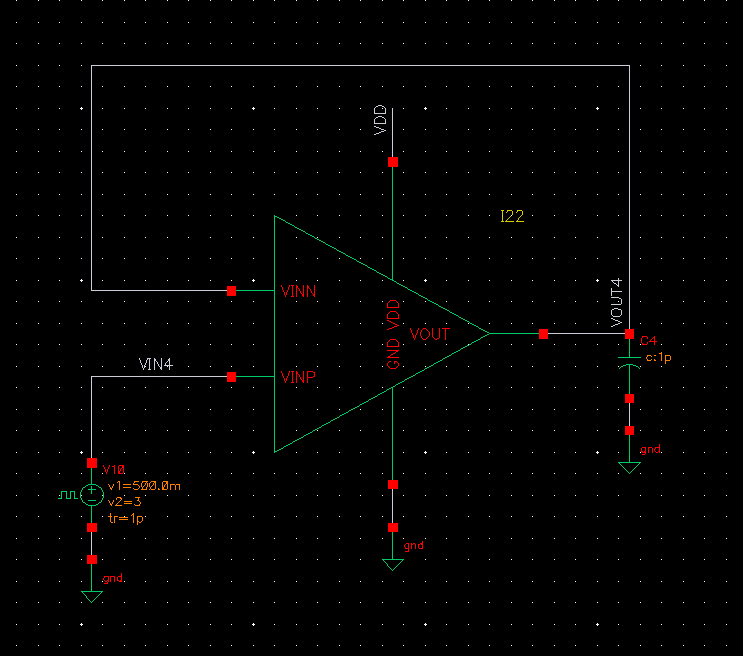743x656 pixels.
Task: Click the VIN4 net label
Action: pyautogui.click(x=155, y=364)
